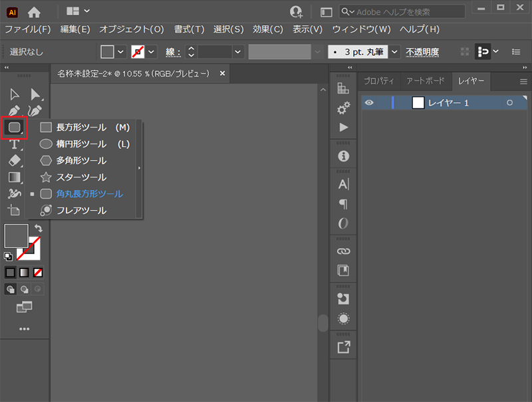This screenshot has width=532, height=402.
Task: Switch to the プロパティ tab
Action: click(378, 81)
